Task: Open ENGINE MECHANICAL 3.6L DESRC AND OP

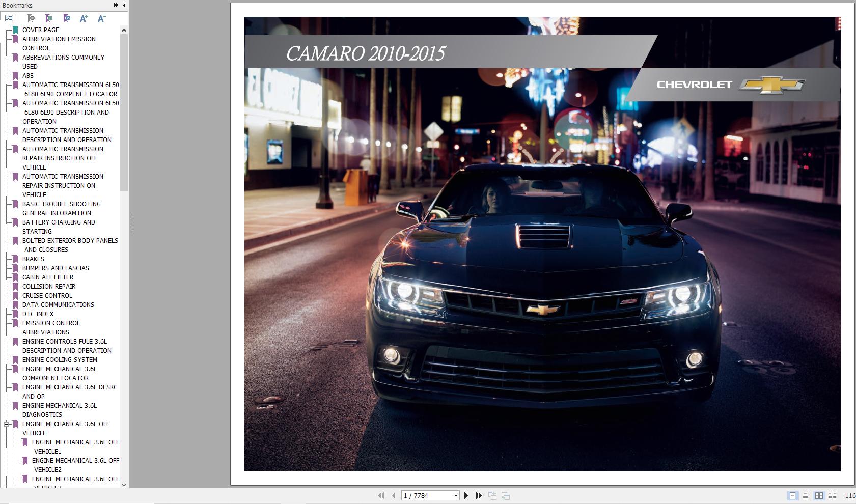Action: pos(70,392)
